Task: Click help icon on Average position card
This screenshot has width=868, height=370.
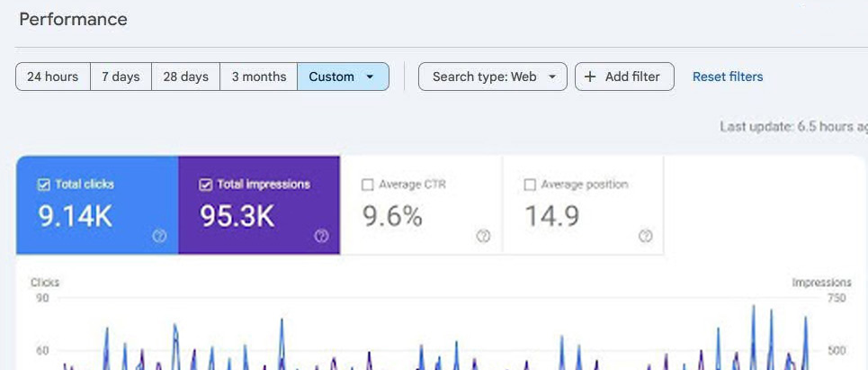Action: (x=645, y=236)
